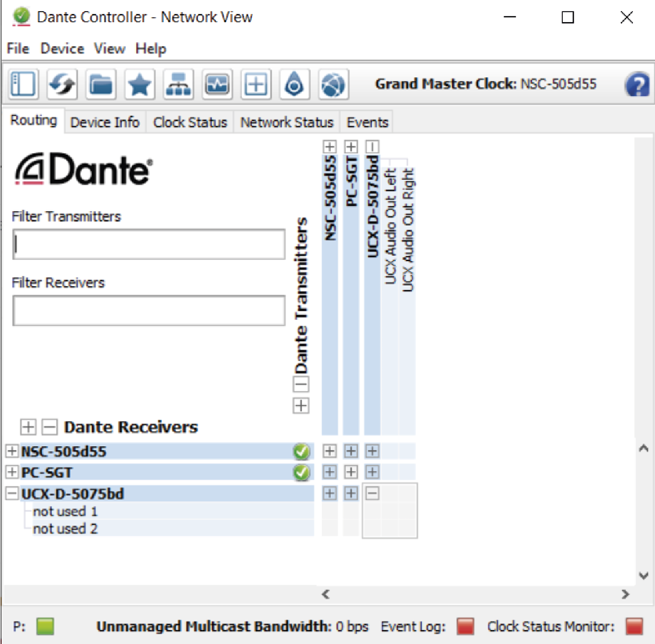
Task: Switch to the Network Status tab
Action: tap(287, 122)
